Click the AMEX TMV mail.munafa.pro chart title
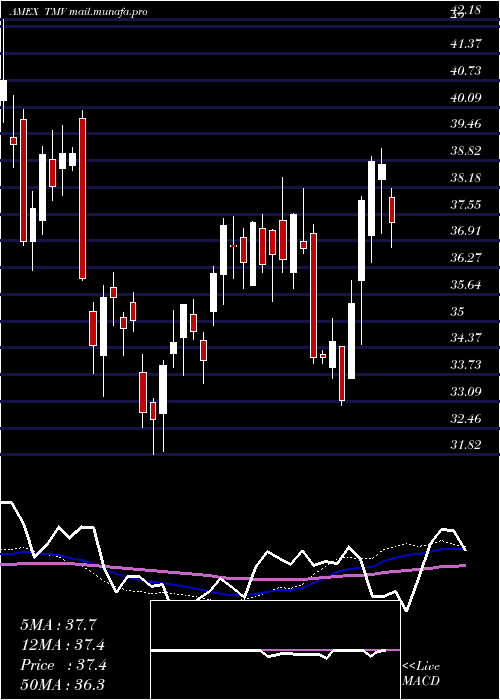Screen dimensions: 500x700 (x=78, y=12)
